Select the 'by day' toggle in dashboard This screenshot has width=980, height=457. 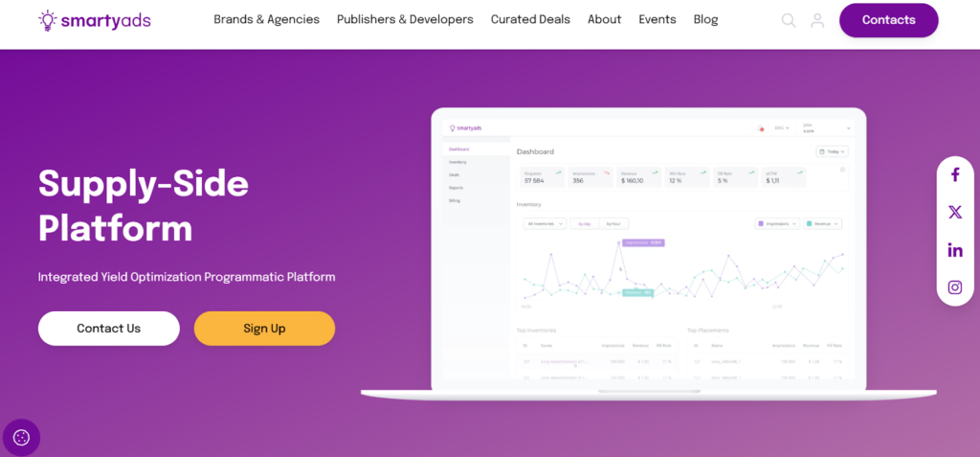point(585,223)
